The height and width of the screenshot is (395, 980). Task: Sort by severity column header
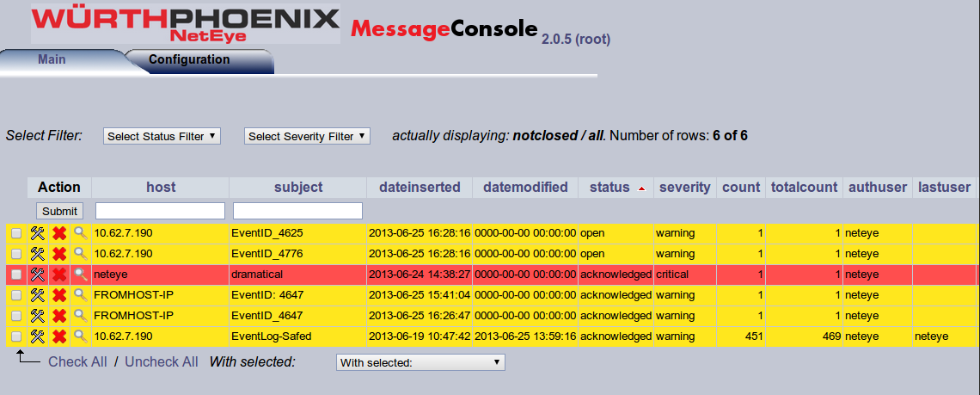click(685, 187)
